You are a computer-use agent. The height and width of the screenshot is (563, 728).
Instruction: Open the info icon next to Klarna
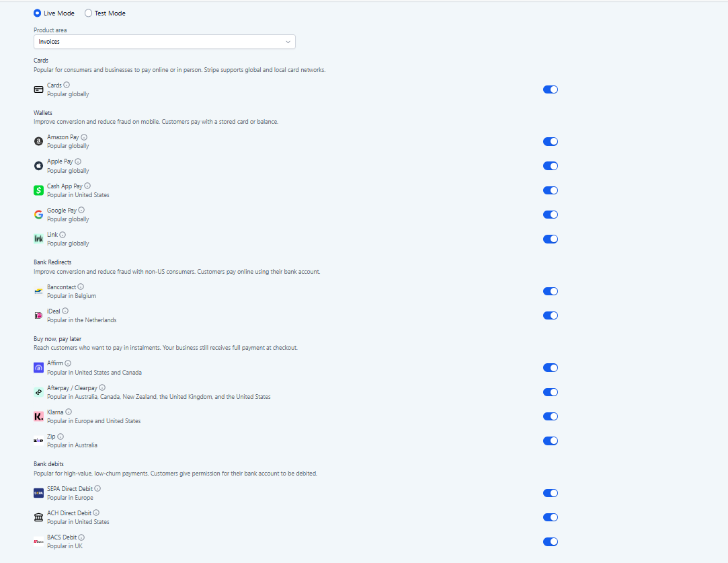pos(69,412)
